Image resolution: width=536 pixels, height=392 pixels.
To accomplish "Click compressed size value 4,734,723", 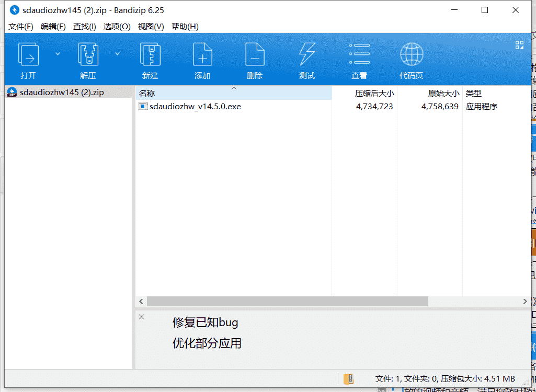I will point(374,107).
